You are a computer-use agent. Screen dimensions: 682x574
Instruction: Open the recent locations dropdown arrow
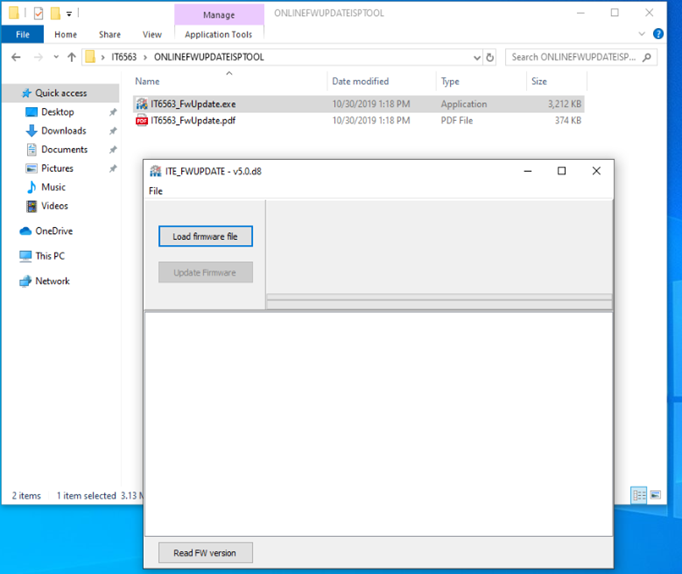coord(55,57)
